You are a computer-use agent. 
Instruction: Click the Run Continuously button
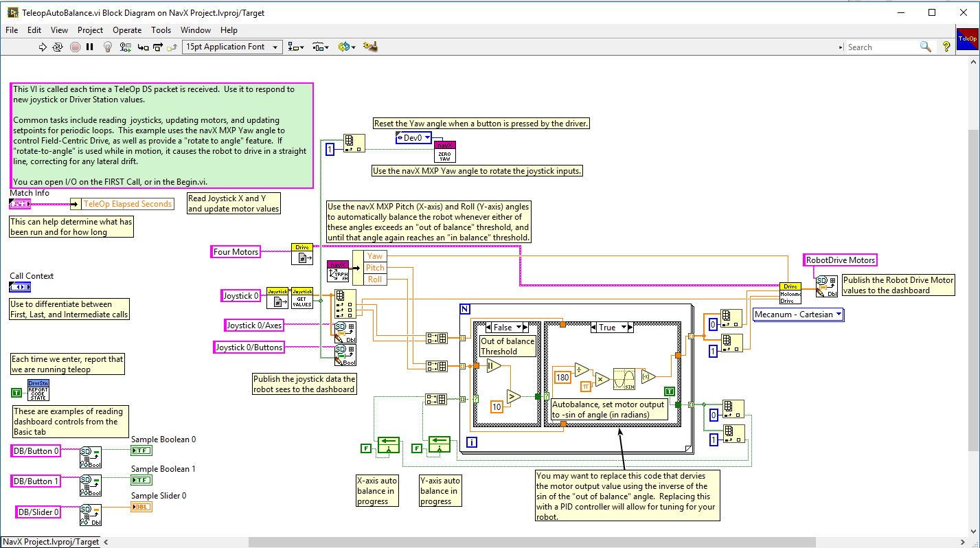[58, 47]
